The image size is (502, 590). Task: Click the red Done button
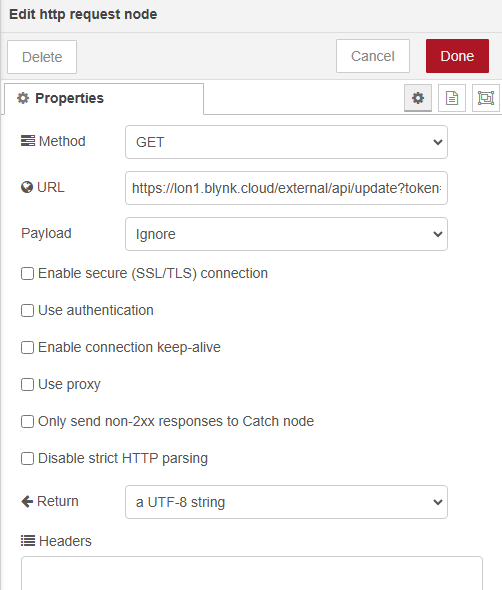pyautogui.click(x=457, y=56)
